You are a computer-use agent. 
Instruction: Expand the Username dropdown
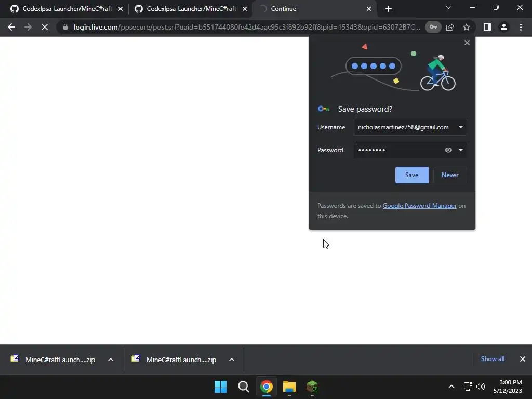pyautogui.click(x=460, y=127)
